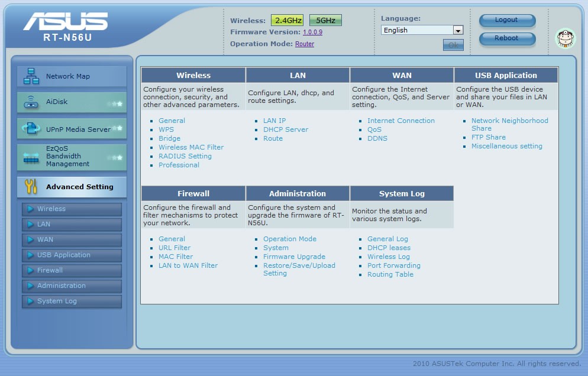The width and height of the screenshot is (588, 376).
Task: Switch to 5GHz wireless band
Action: pos(325,20)
